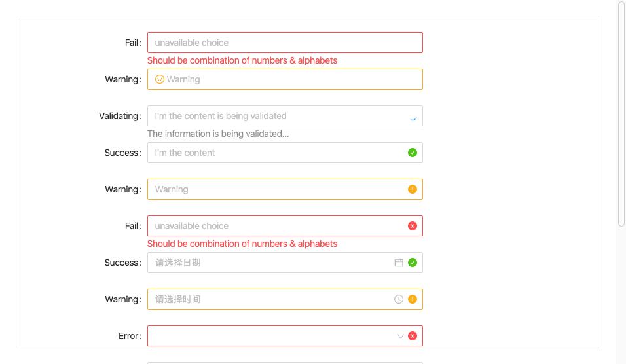Click the clock icon in time picker
This screenshot has width=626, height=364.
point(398,299)
